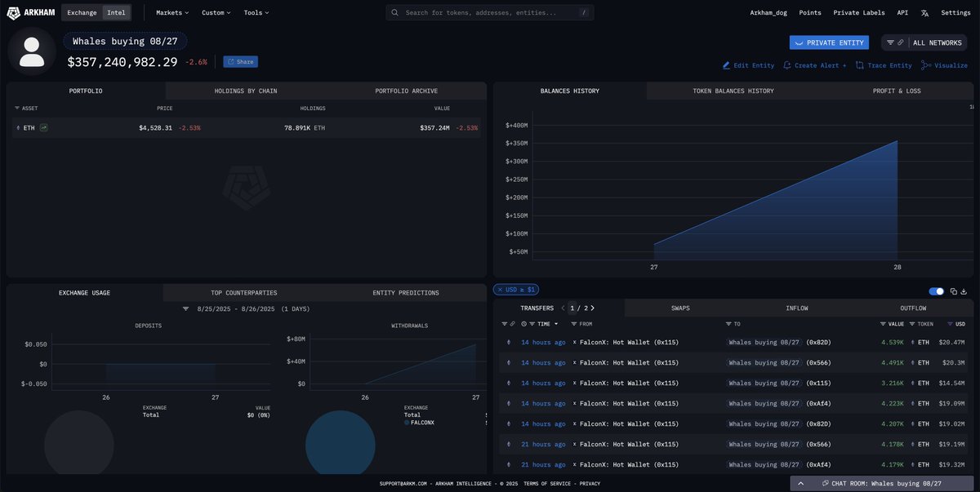The image size is (980, 492).
Task: Click the Arkham logo in the header
Action: 31,12
